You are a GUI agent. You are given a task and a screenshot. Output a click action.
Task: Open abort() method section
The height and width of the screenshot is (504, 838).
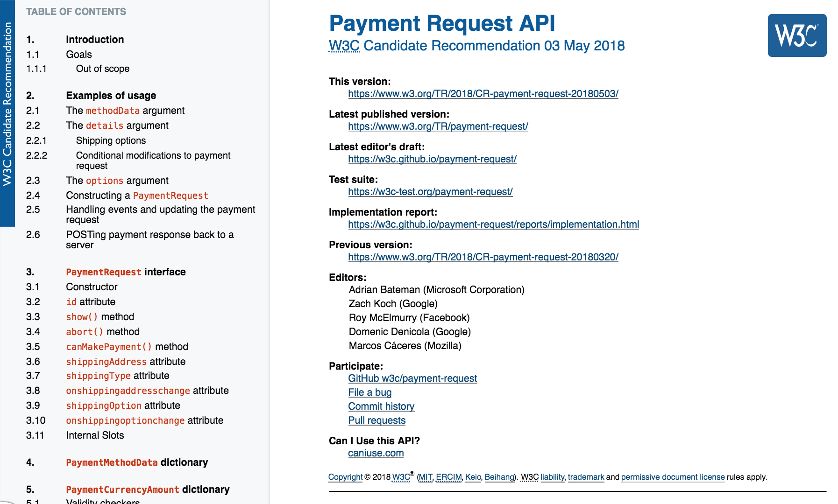[103, 332]
